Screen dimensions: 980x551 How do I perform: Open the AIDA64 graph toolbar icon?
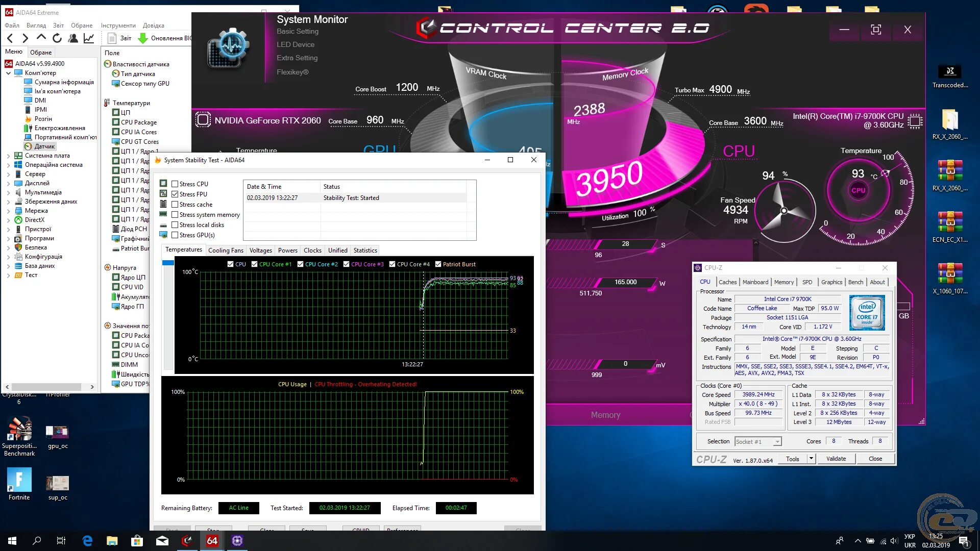[89, 38]
